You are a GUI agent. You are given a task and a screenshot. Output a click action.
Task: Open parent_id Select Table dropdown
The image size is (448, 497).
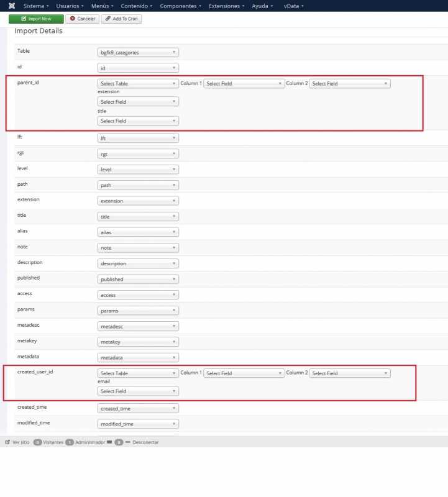pyautogui.click(x=138, y=83)
